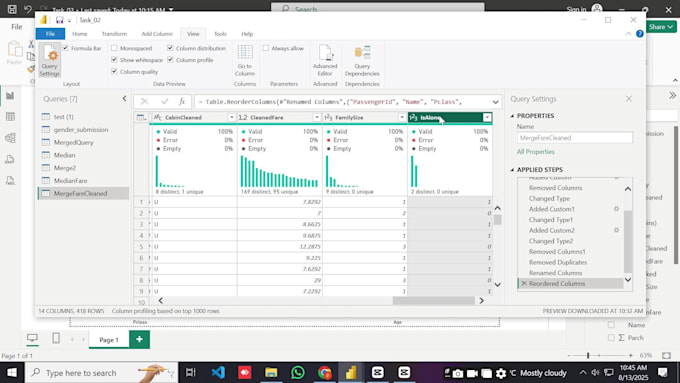
Task: Open the File tab in Power Query
Action: (x=50, y=34)
